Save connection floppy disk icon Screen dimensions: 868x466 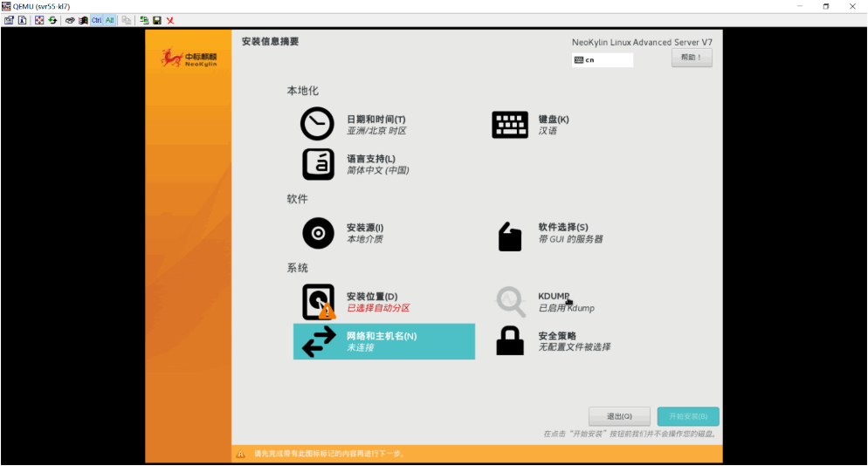[x=157, y=20]
